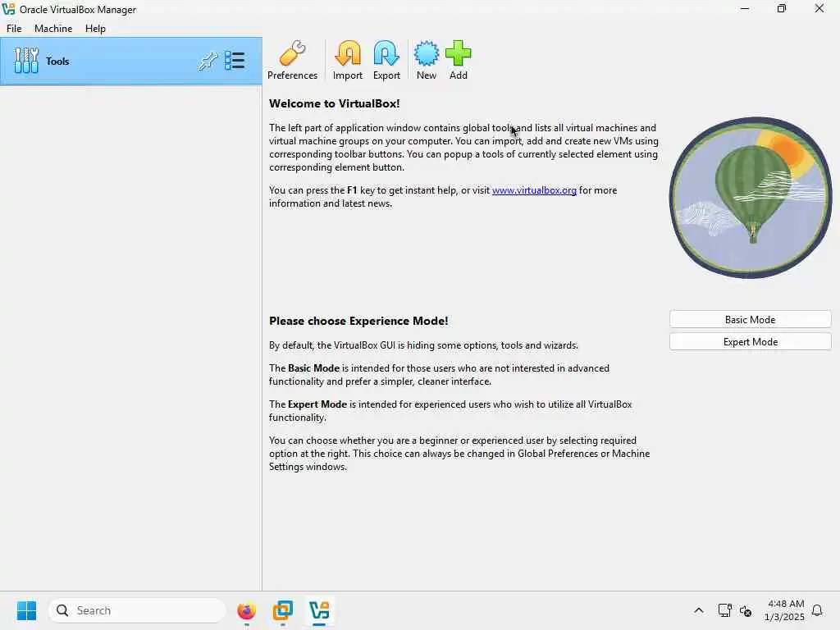Open the Tools list menu icon
840x630 pixels.
235,61
